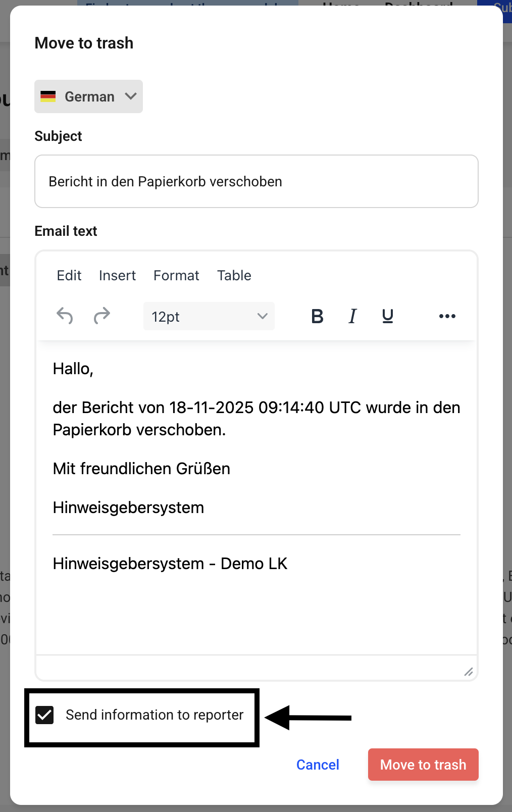This screenshot has height=812, width=512.
Task: Open the Format menu
Action: [176, 276]
